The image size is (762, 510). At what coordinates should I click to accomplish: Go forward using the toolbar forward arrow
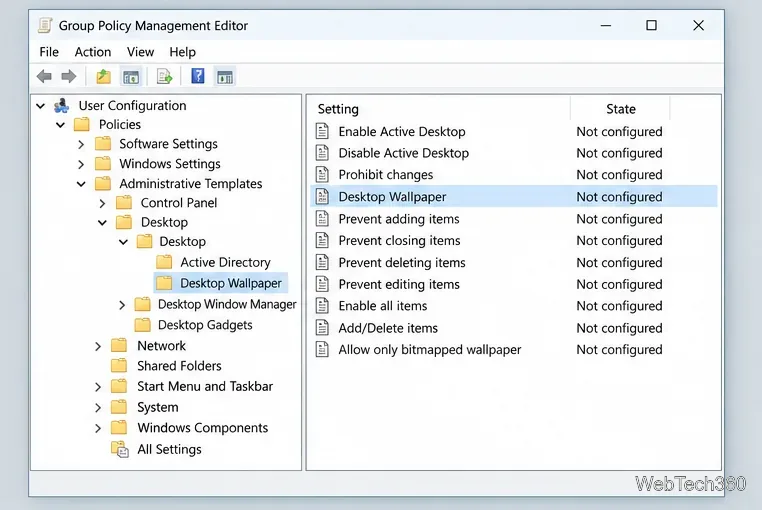tap(69, 76)
